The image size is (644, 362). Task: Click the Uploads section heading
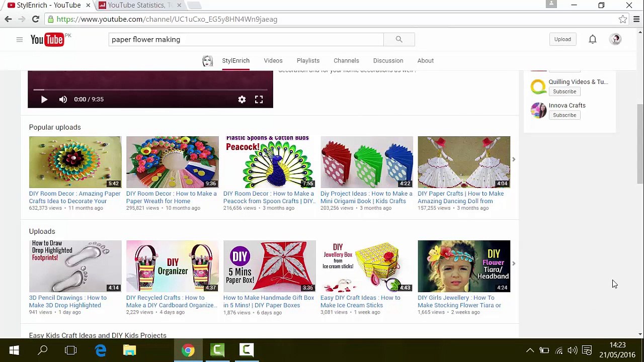[x=42, y=231]
